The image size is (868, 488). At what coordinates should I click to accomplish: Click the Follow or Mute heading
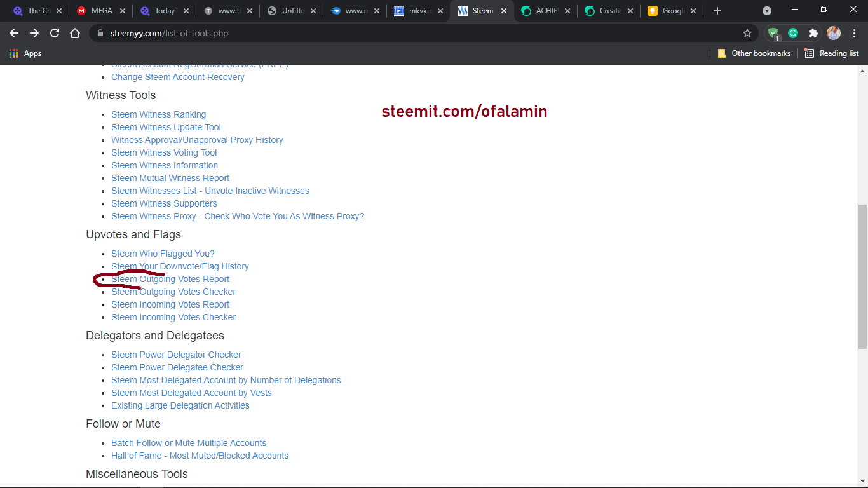(123, 424)
